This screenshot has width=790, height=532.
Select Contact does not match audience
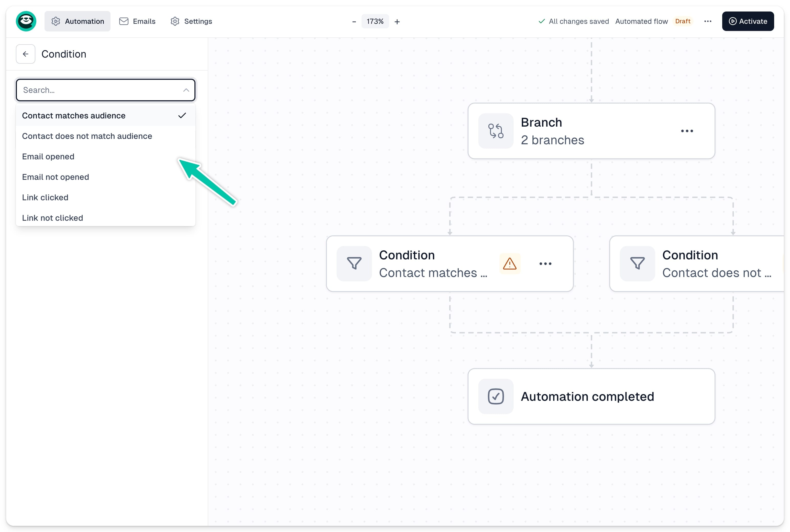click(105, 136)
